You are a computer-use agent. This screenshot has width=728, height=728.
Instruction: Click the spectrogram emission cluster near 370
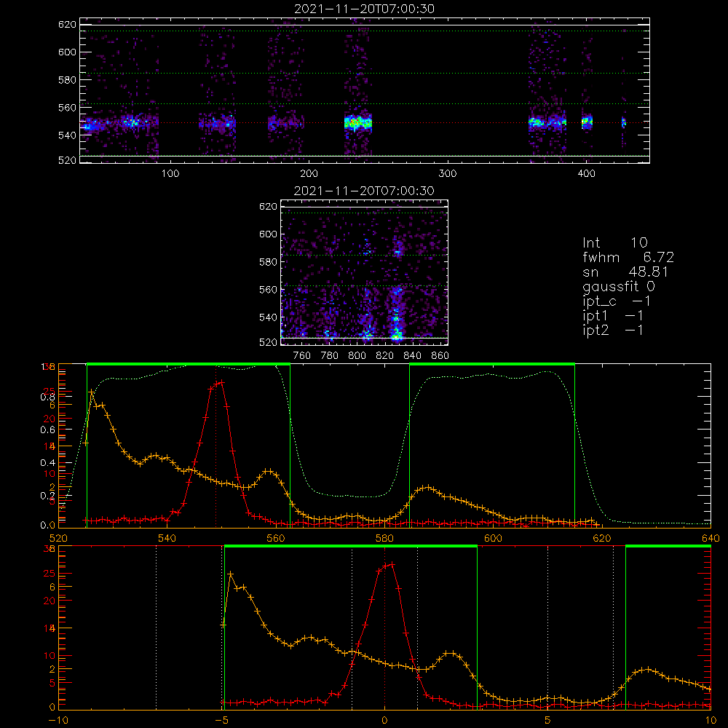547,122
